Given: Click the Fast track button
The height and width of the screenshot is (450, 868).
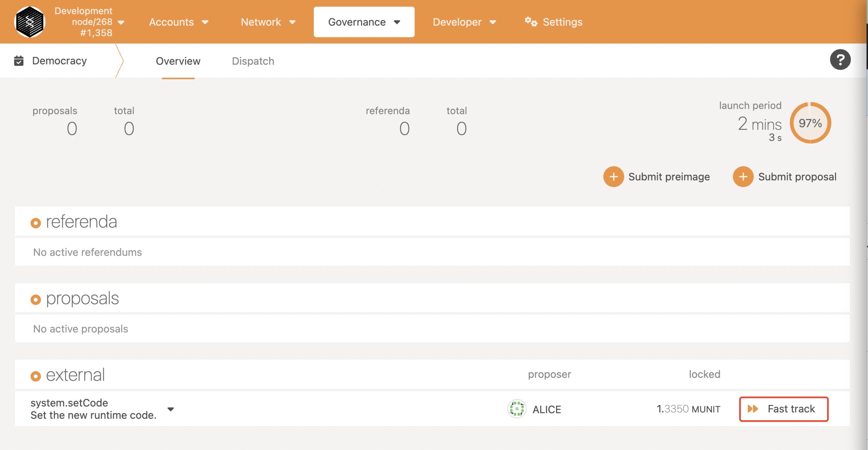Looking at the screenshot, I should coord(784,409).
